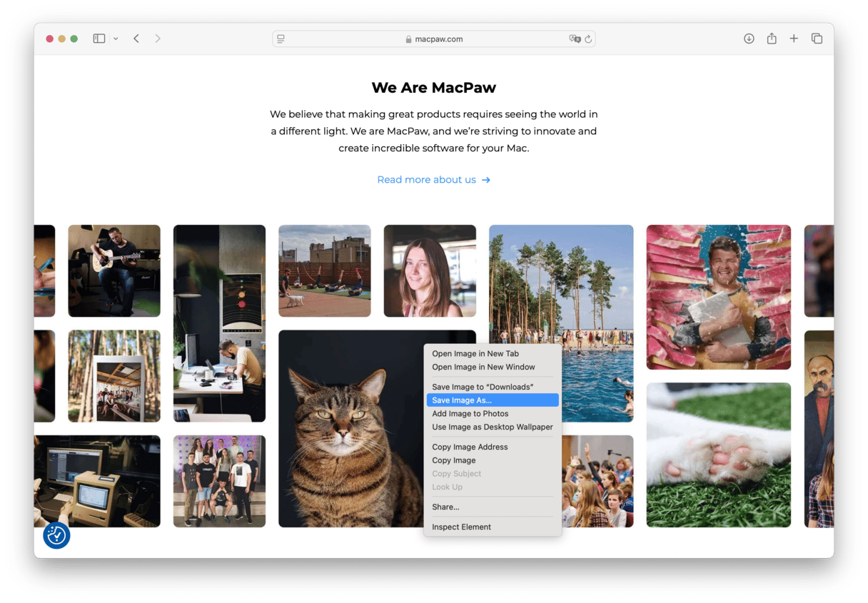Open the man holding laptop photo
868x603 pixels.
(x=719, y=297)
